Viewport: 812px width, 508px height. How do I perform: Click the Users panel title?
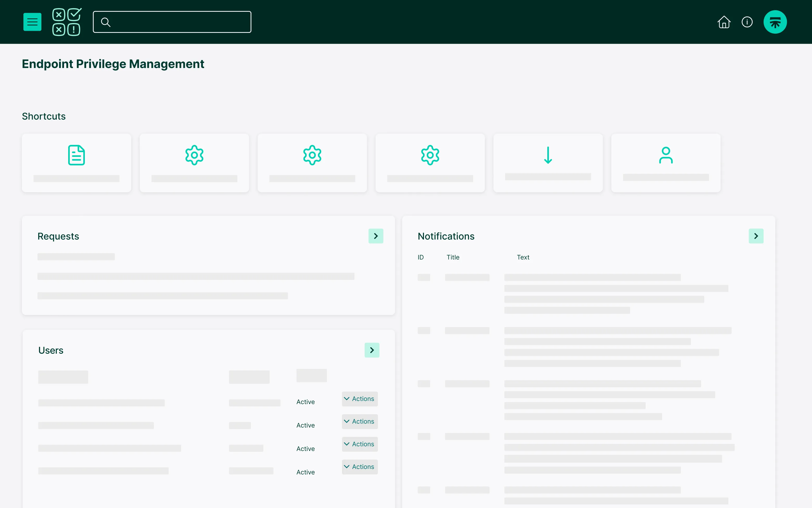pos(51,350)
